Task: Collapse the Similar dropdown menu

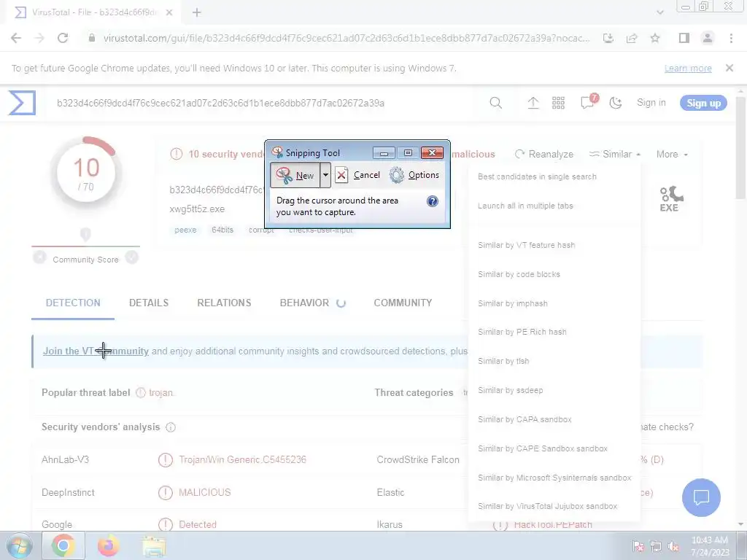Action: 615,155
